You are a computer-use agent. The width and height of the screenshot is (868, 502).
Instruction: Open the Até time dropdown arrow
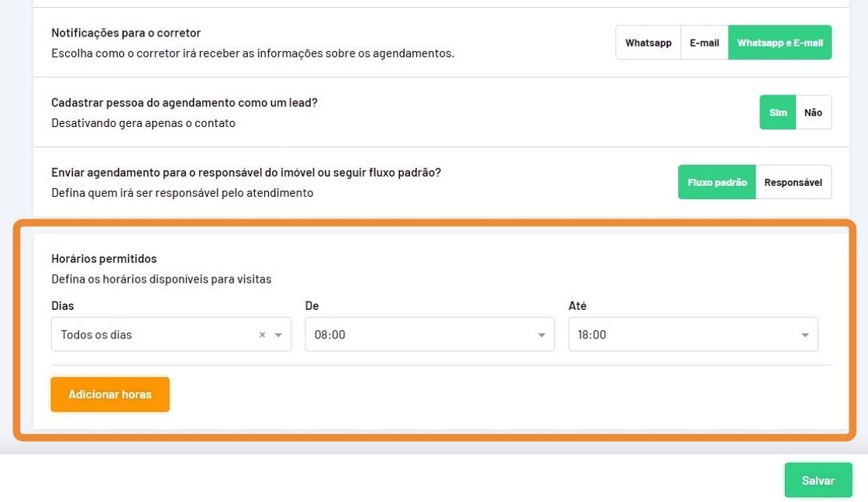(x=805, y=335)
